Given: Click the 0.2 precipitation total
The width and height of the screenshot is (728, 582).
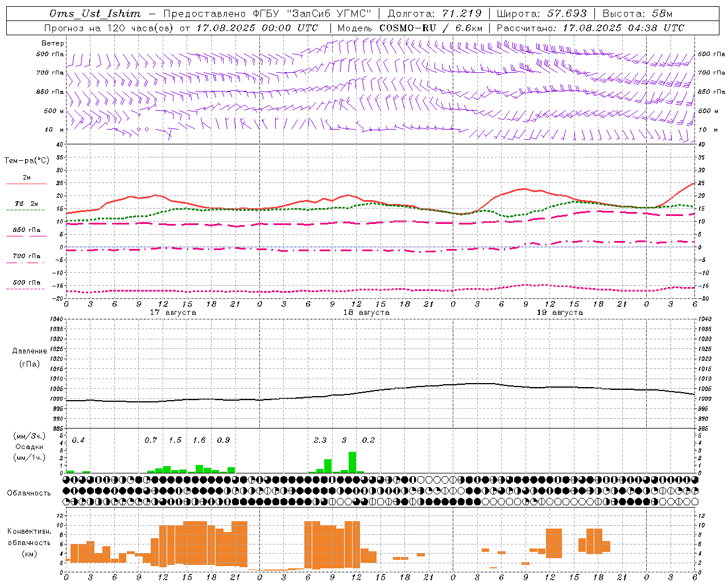Looking at the screenshot, I should [x=369, y=440].
